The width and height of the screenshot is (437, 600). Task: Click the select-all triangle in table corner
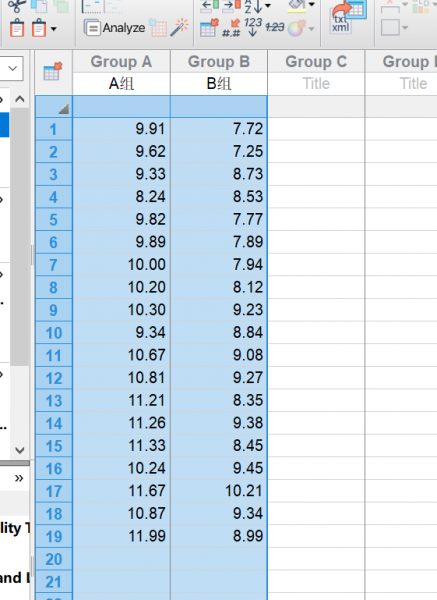tap(64, 109)
